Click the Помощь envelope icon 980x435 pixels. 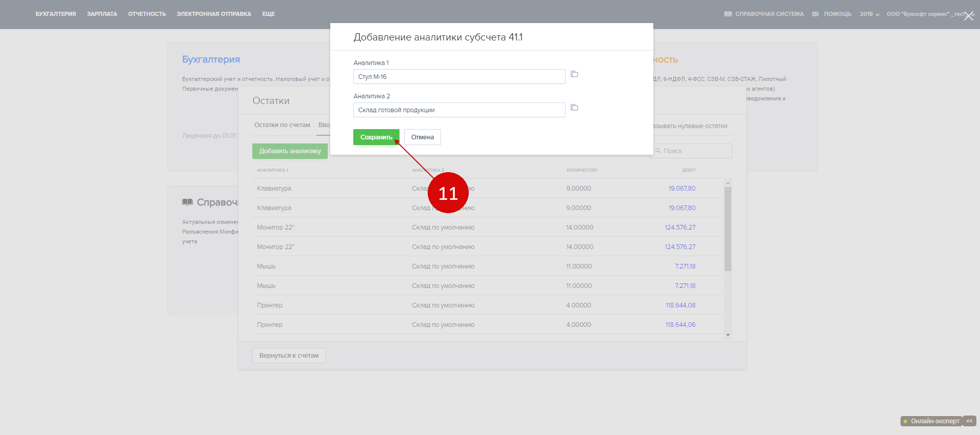pos(815,14)
